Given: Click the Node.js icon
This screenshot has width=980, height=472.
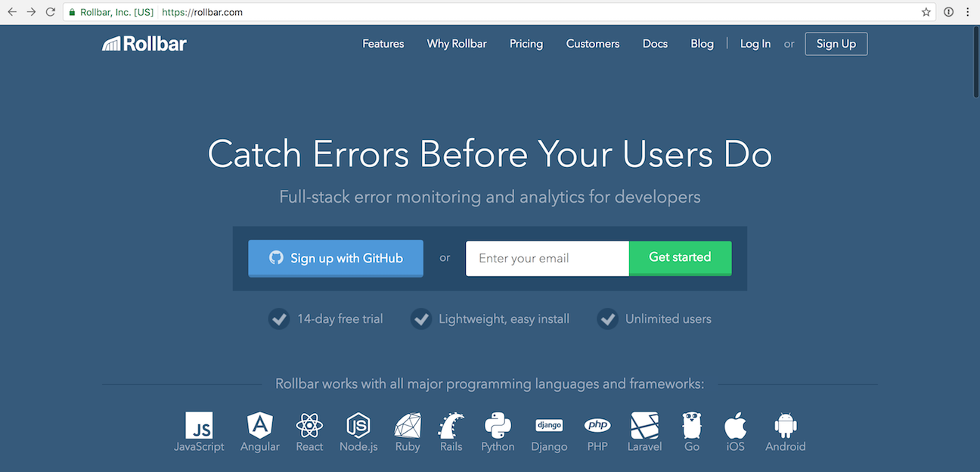Looking at the screenshot, I should click(x=358, y=425).
